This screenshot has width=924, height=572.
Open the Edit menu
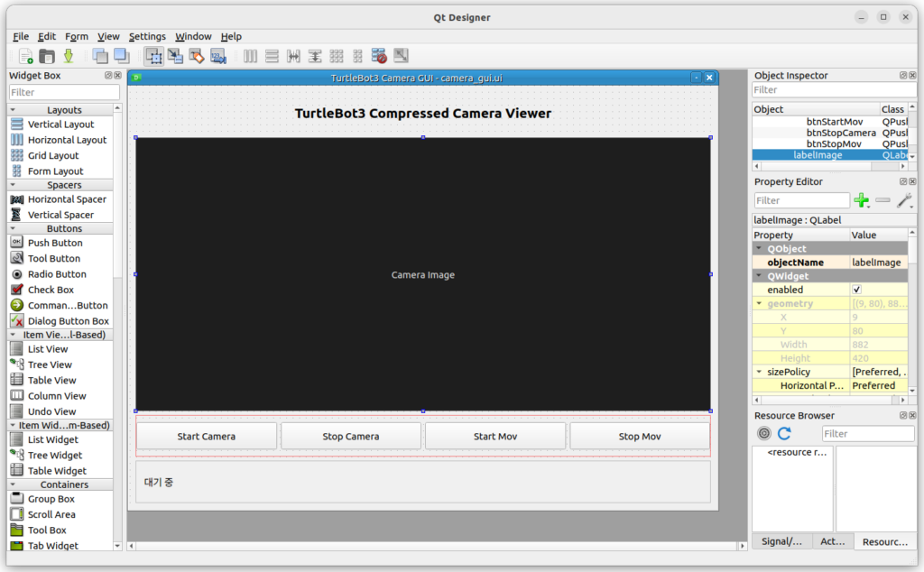click(x=47, y=36)
